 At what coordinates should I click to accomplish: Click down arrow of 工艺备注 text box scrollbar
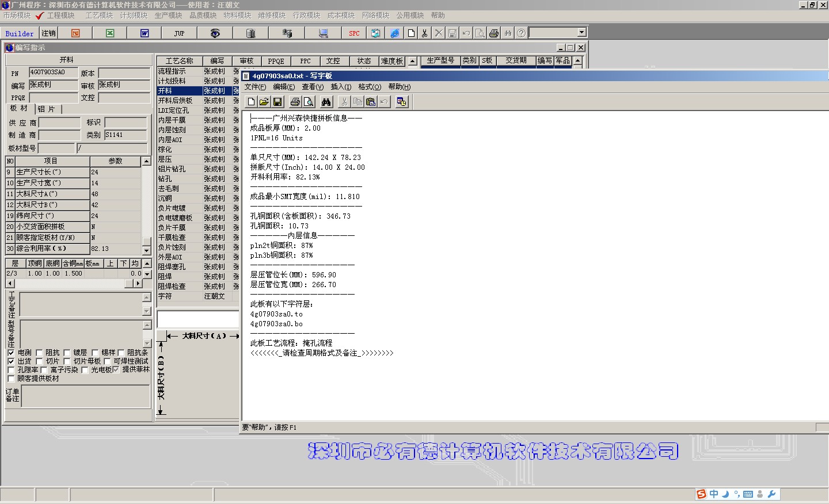(146, 311)
